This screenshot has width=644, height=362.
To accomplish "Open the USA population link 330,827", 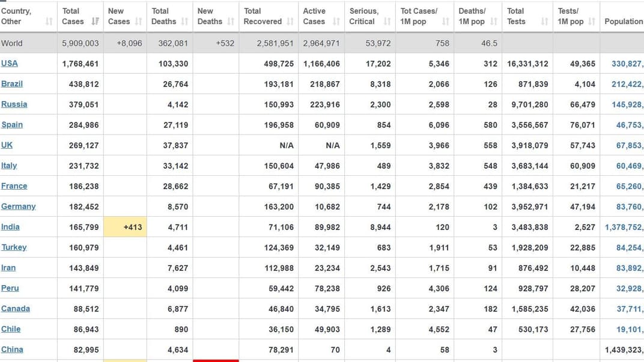I will coord(627,64).
